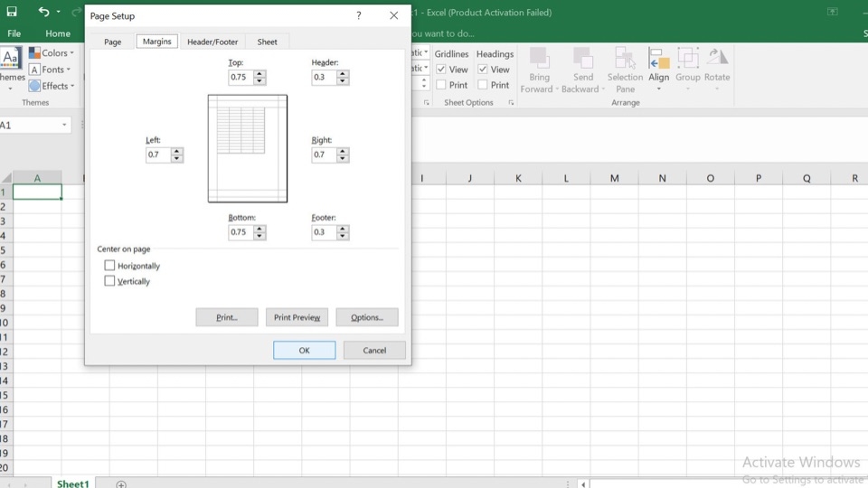868x488 pixels.
Task: Open the Themes gallery icon
Action: click(x=10, y=58)
